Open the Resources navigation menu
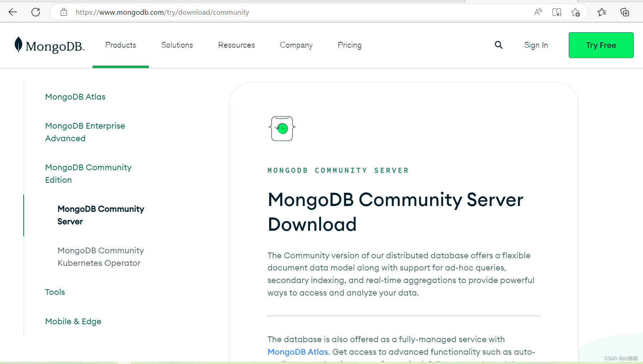The height and width of the screenshot is (364, 643). (x=236, y=45)
